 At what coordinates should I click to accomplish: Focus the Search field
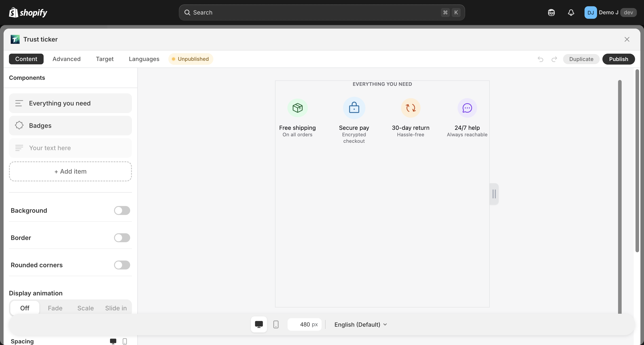tap(322, 13)
